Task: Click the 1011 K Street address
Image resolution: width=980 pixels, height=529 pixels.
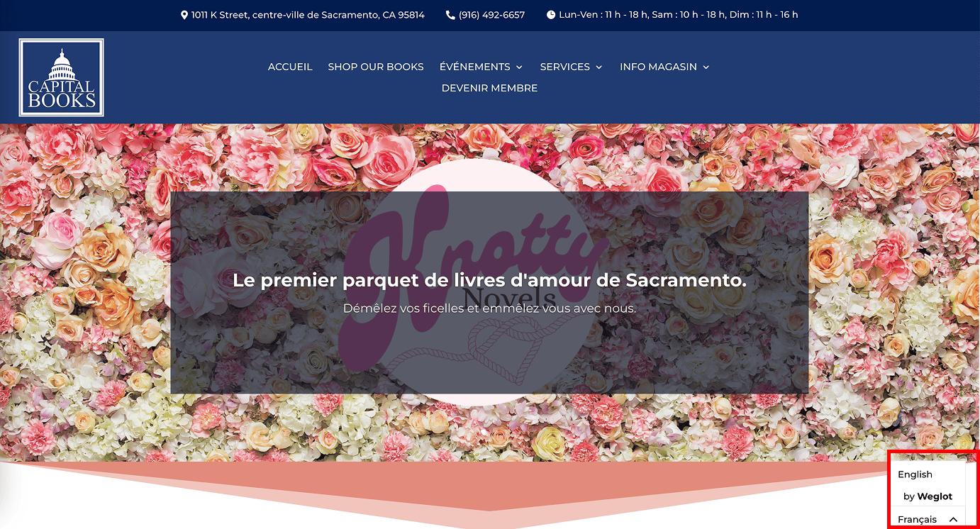Action: click(x=308, y=15)
